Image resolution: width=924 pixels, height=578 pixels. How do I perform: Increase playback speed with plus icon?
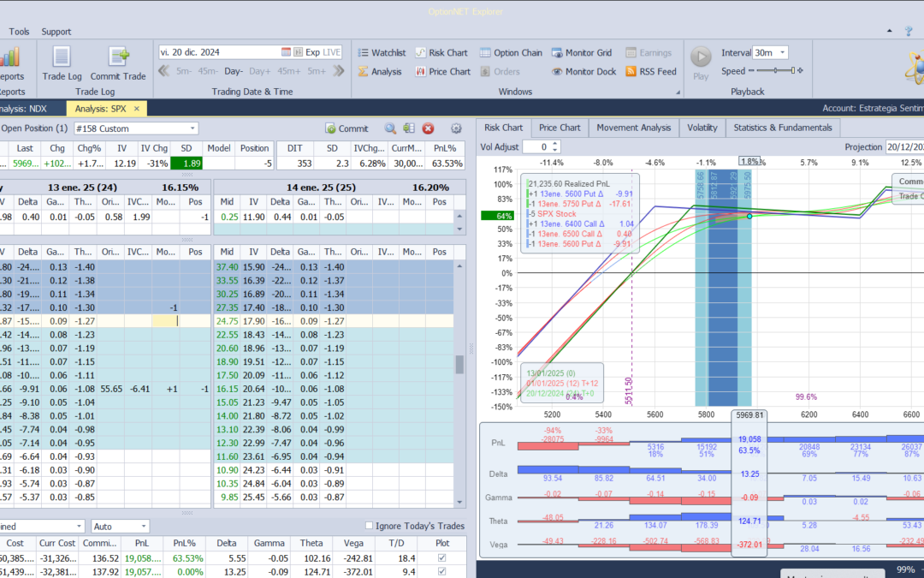[x=800, y=71]
